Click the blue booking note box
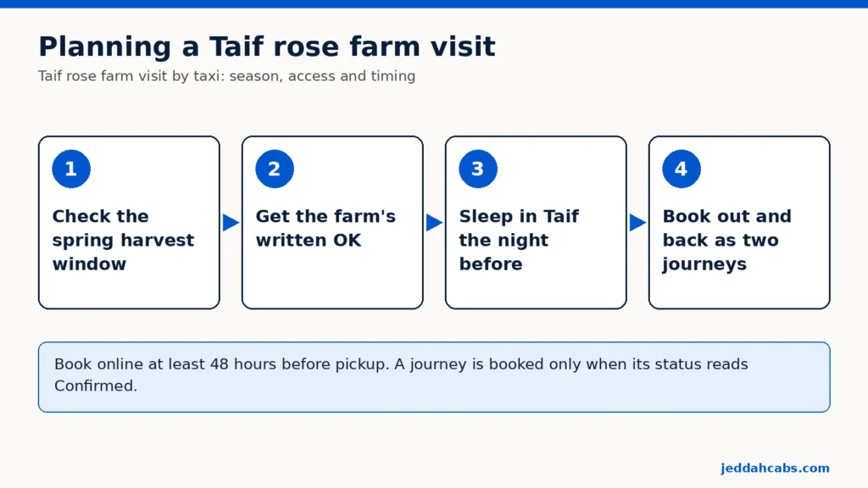This screenshot has height=488, width=868. (434, 377)
